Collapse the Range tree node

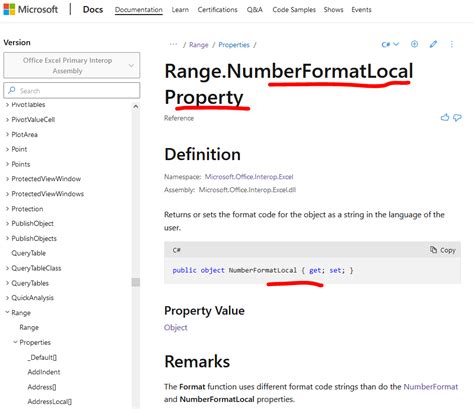tap(7, 313)
